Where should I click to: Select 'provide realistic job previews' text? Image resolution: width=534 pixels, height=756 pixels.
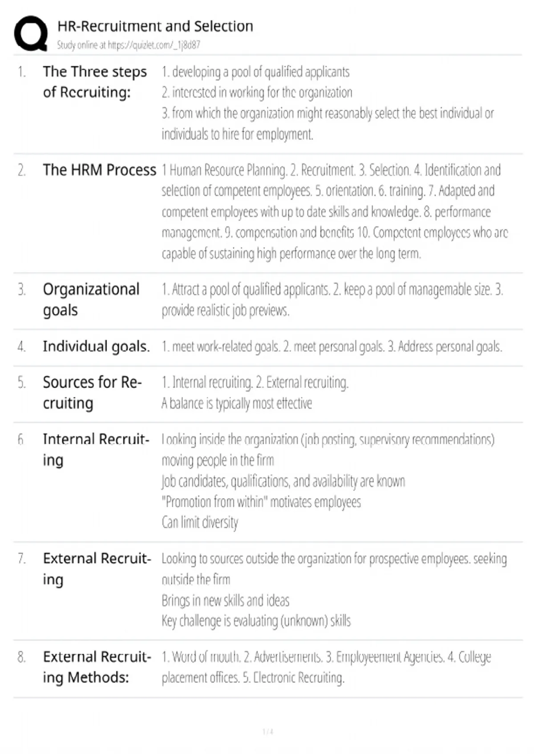(x=226, y=310)
